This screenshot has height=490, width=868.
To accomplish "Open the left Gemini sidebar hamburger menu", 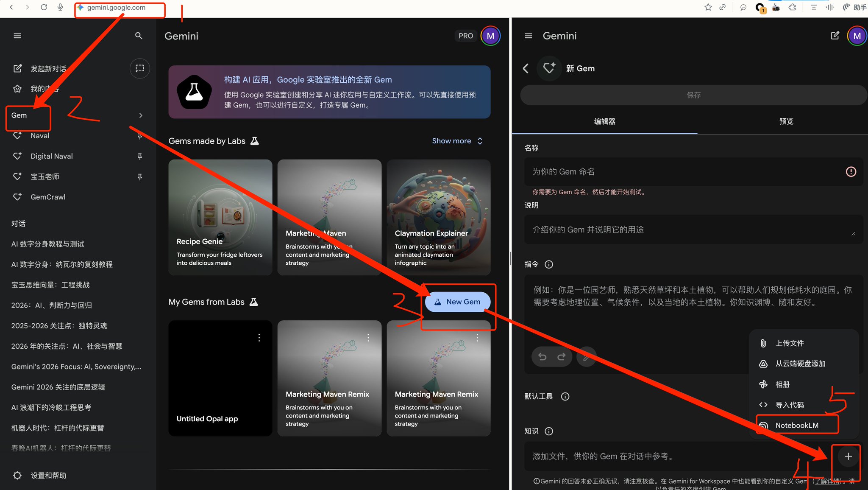I will pyautogui.click(x=17, y=36).
